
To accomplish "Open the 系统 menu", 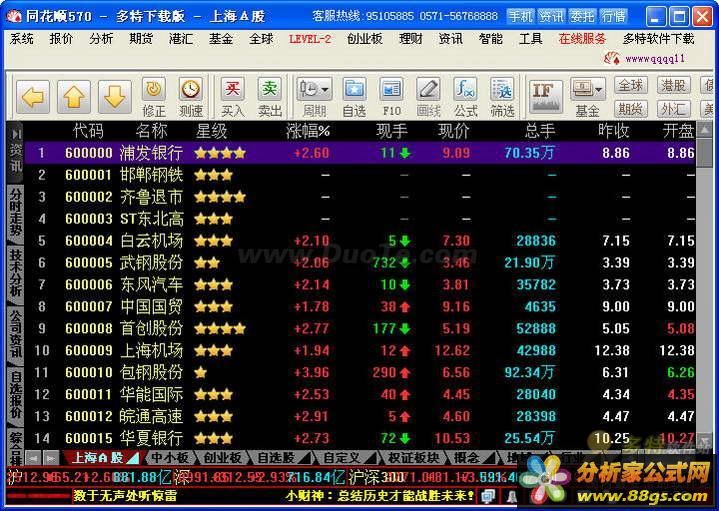I will pyautogui.click(x=22, y=39).
